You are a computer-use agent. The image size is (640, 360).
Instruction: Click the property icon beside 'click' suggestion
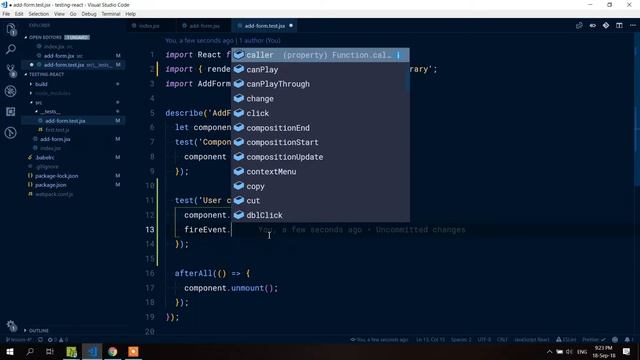point(239,113)
